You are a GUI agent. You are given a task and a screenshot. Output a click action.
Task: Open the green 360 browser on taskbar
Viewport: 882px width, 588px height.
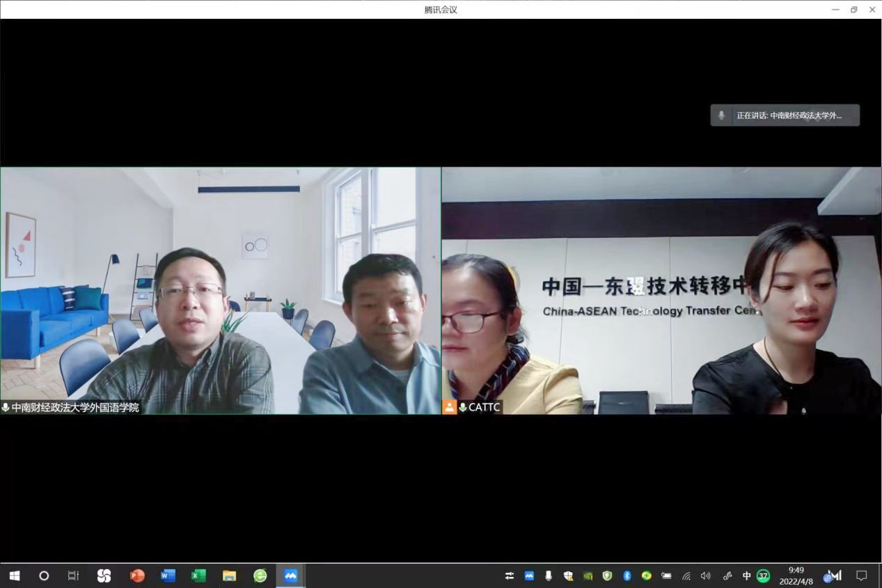260,575
